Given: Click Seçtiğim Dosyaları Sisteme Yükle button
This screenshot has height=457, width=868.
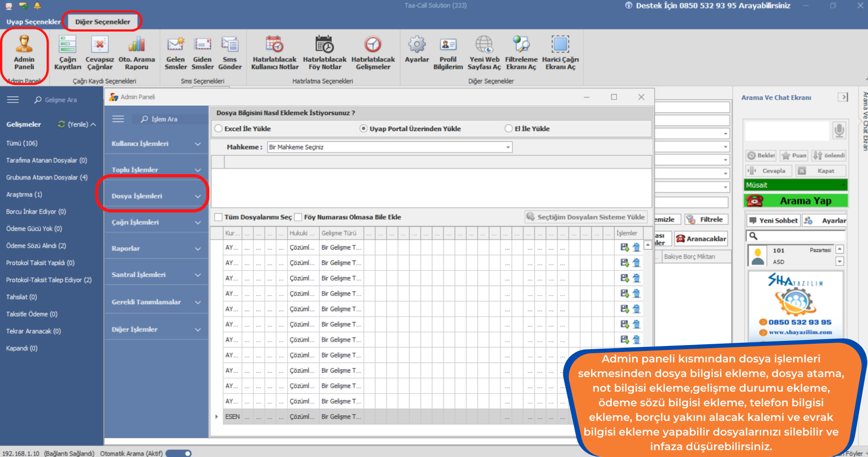Looking at the screenshot, I should (x=585, y=217).
